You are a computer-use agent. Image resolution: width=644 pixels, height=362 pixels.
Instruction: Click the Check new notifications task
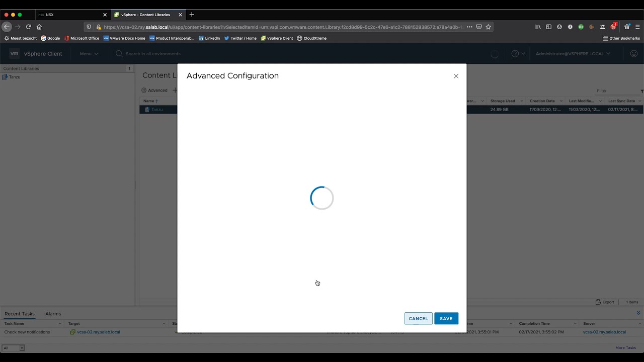(x=27, y=332)
